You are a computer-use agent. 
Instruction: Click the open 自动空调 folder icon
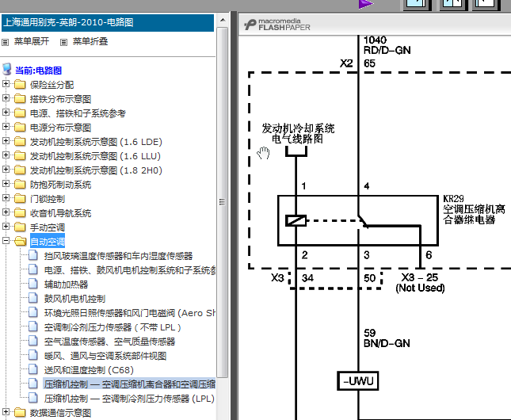tap(21, 242)
